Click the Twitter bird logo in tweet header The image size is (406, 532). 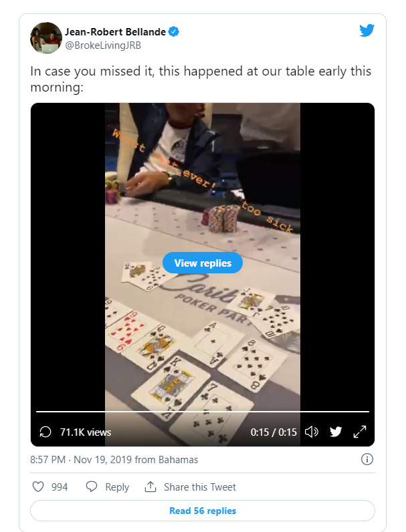pyautogui.click(x=367, y=31)
